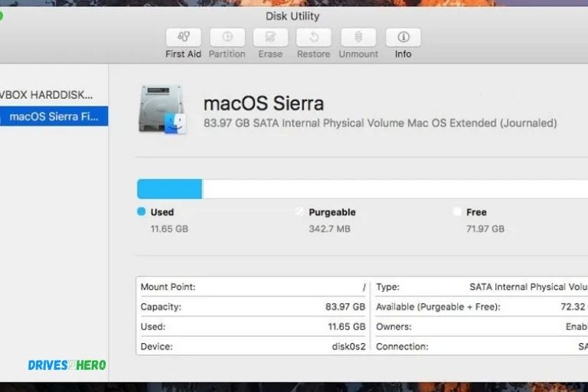This screenshot has width=588, height=392.
Task: Click the blue Used legend dot
Action: click(142, 211)
